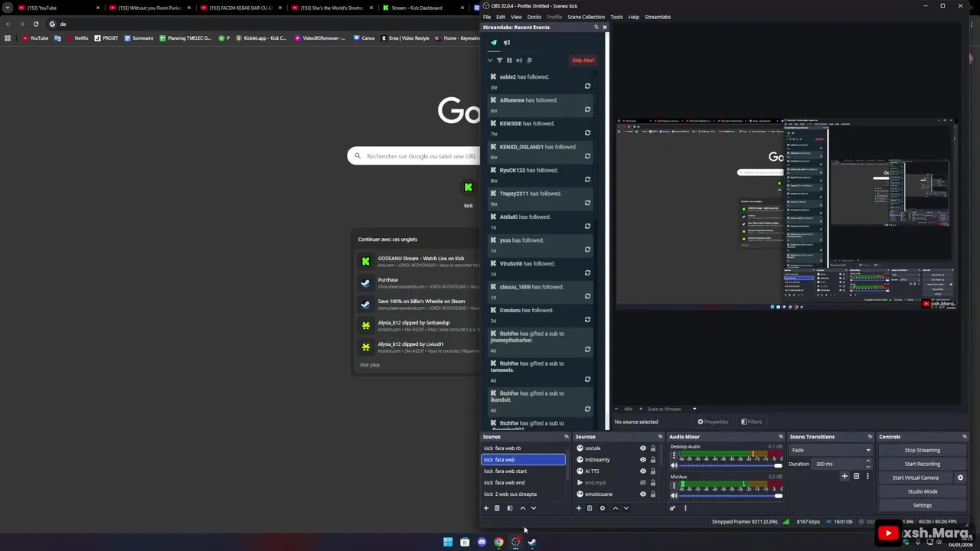980x551 pixels.
Task: Float the Controls dock
Action: [x=964, y=437]
